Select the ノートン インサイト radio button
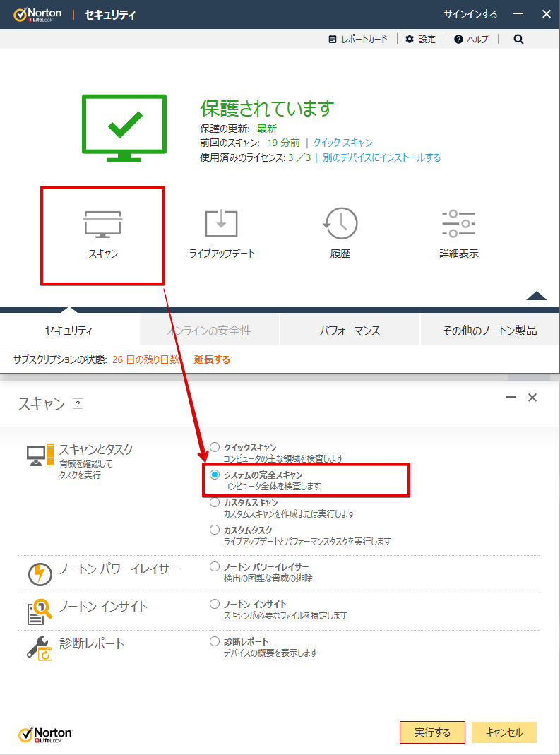The height and width of the screenshot is (755, 560). [215, 604]
